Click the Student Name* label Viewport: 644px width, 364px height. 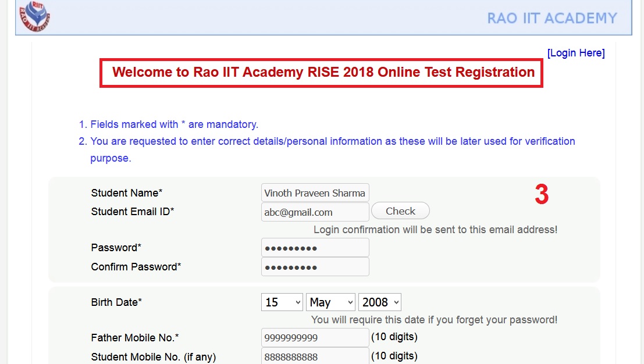[127, 193]
